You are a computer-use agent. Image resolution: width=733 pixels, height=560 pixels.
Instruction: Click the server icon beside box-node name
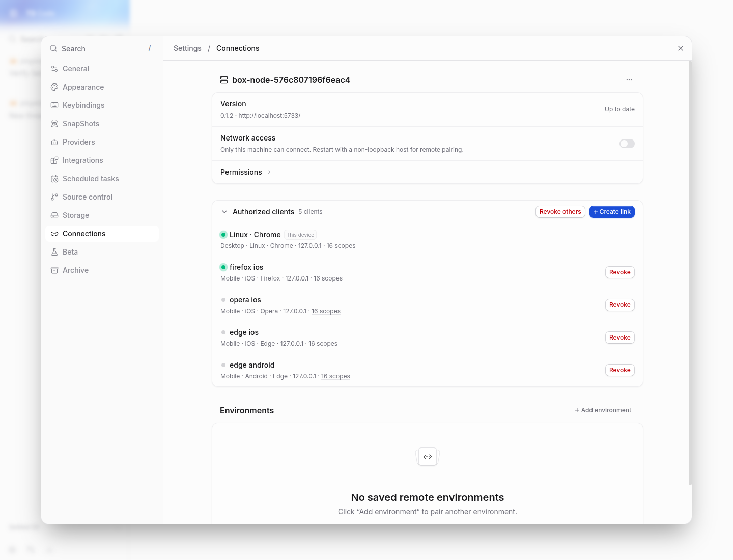point(224,80)
